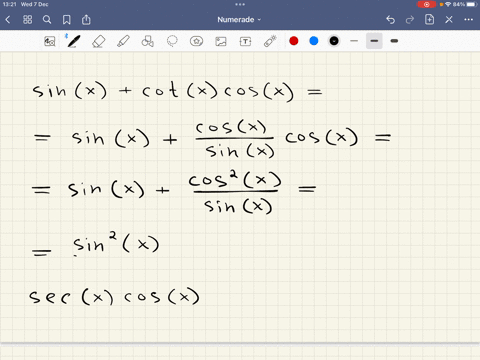Undo the last stroke
480x360 pixels.
click(x=390, y=20)
